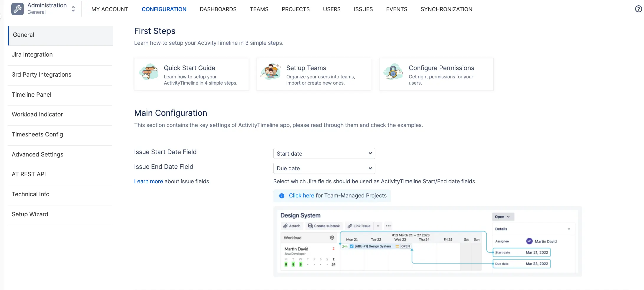
Task: Click the info icon beside Team-Managed Projects
Action: (x=282, y=196)
